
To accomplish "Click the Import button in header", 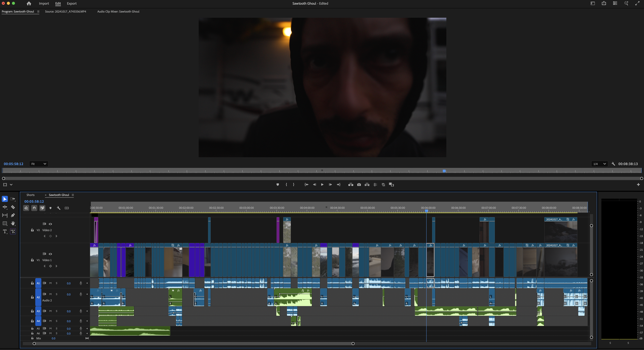I will [44, 4].
